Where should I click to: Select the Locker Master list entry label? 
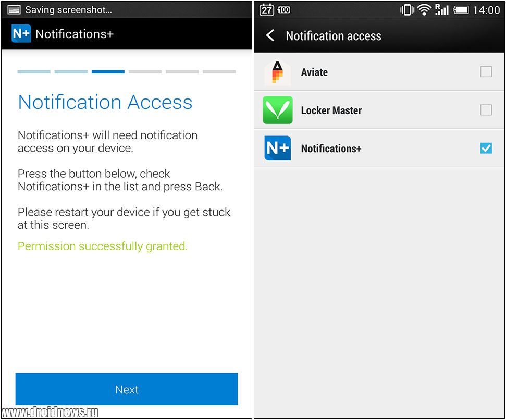pyautogui.click(x=331, y=110)
